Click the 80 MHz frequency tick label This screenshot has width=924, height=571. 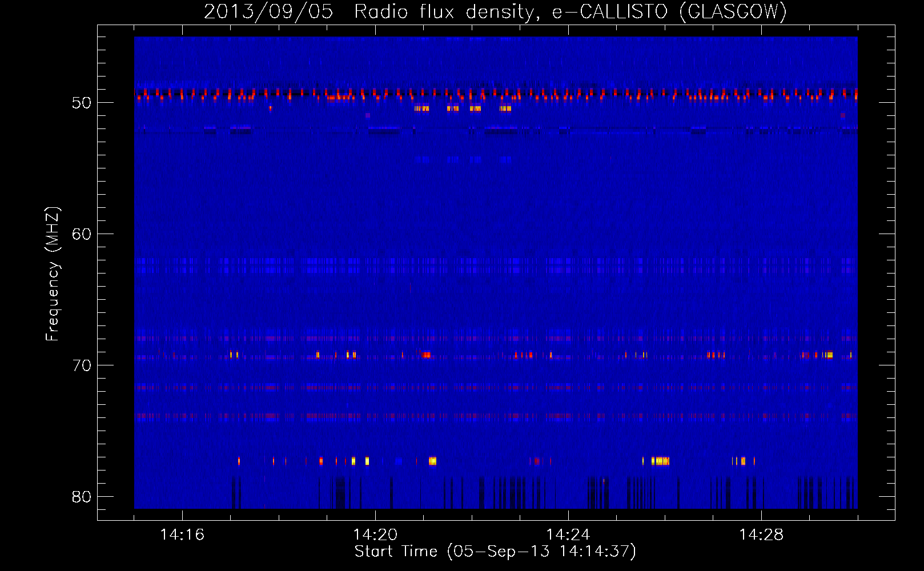click(82, 497)
